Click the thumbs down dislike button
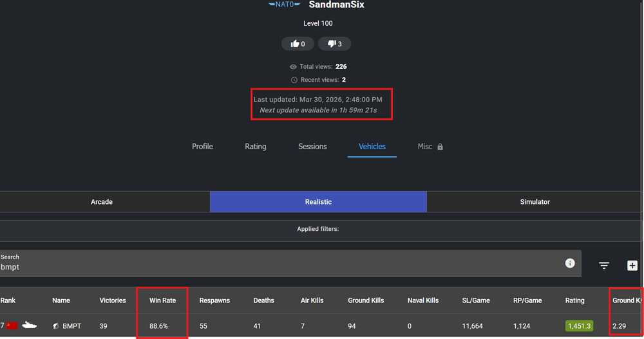This screenshot has width=644, height=339. [334, 44]
